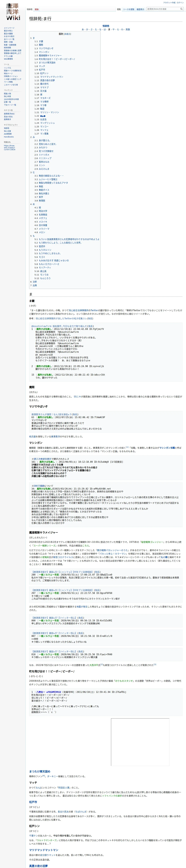186x868 pixels.
Task: Open 特別ページ tool link
Action: pos(8,73)
